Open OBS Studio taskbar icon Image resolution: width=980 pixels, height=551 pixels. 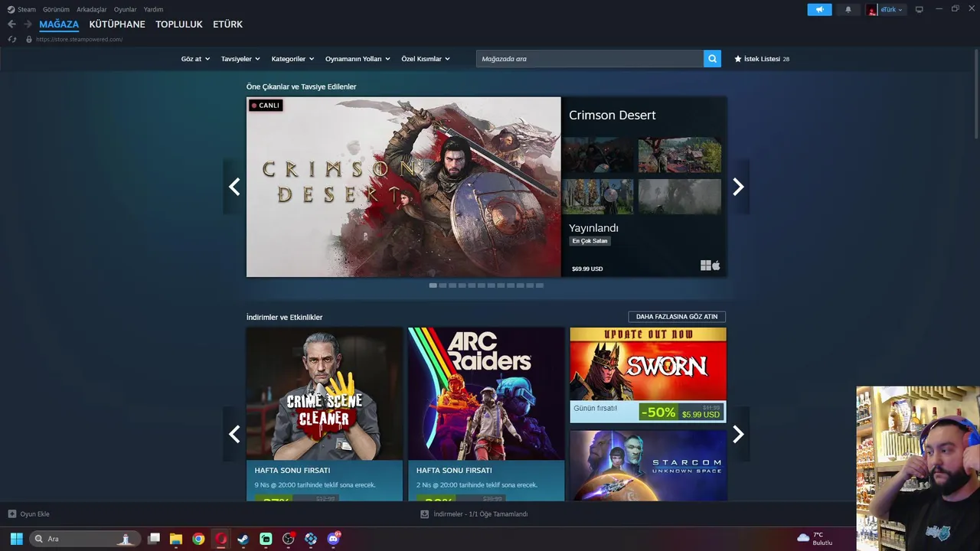point(289,539)
